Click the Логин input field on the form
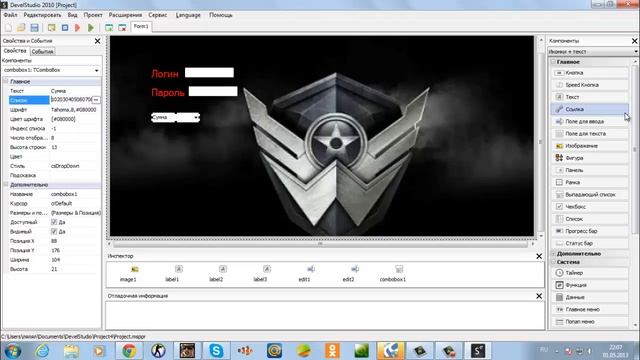 209,73
